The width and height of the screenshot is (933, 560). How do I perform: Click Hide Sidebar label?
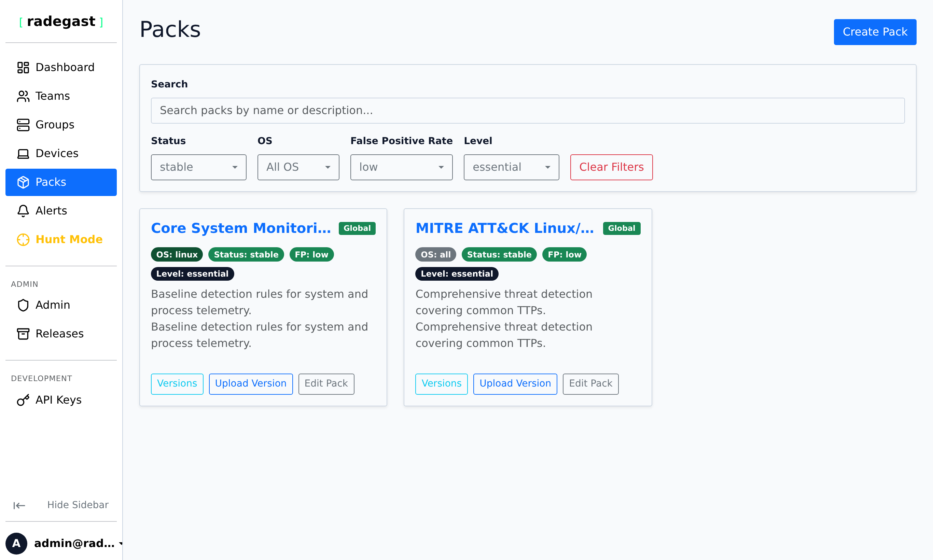click(x=78, y=505)
